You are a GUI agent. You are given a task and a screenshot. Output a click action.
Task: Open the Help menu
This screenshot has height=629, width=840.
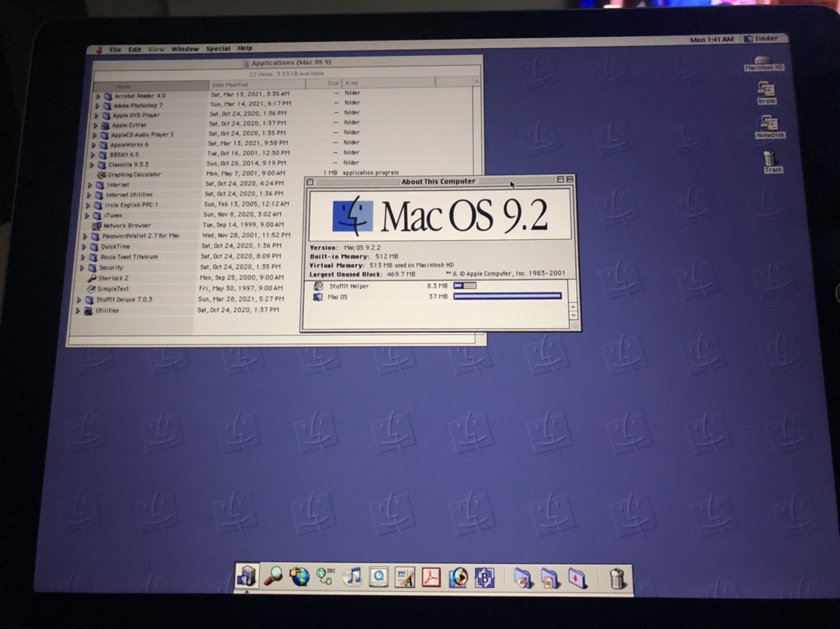coord(245,48)
